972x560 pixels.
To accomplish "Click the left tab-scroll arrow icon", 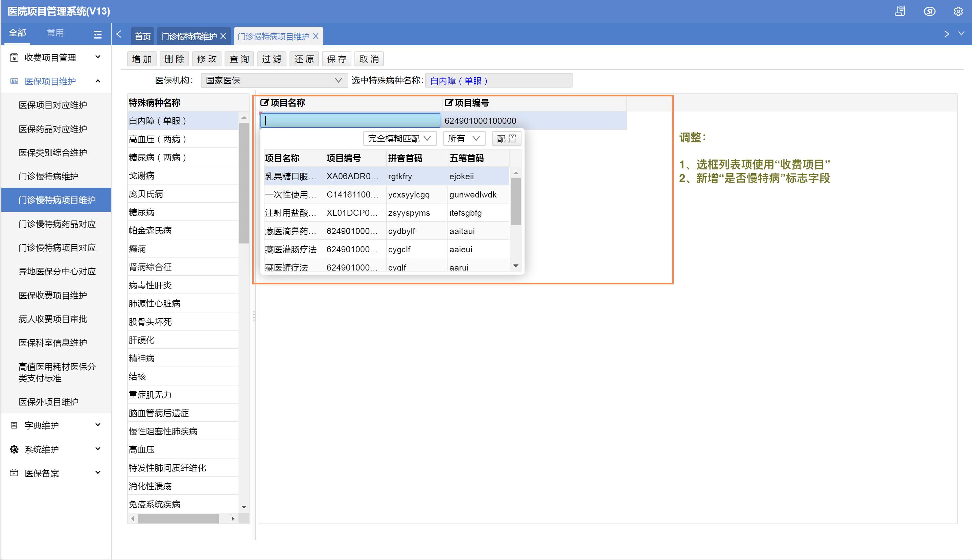I will [119, 34].
